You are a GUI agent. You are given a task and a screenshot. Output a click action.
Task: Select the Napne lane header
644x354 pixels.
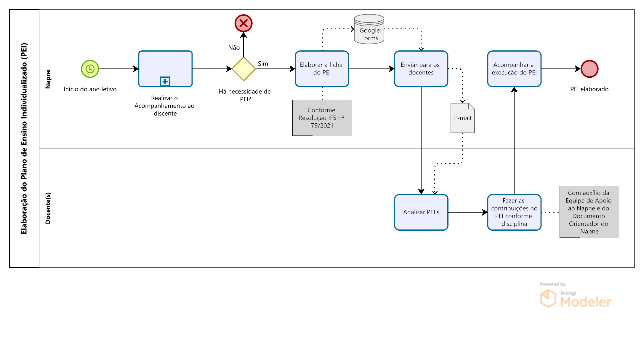click(48, 79)
